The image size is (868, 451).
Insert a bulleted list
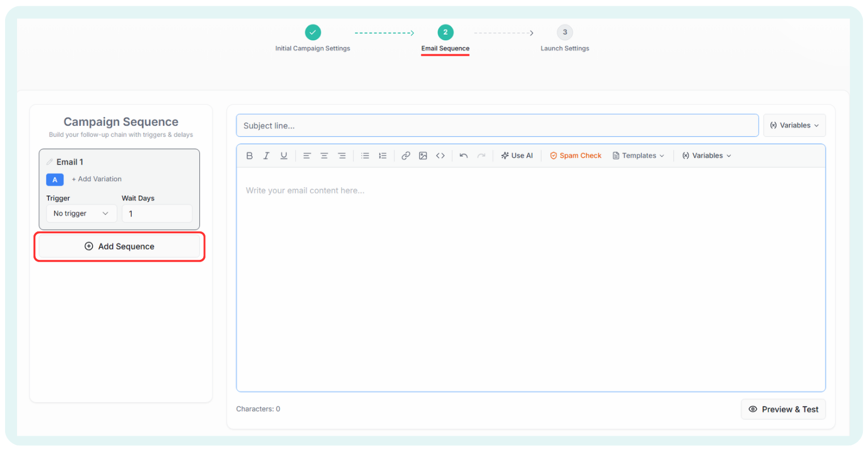point(366,155)
